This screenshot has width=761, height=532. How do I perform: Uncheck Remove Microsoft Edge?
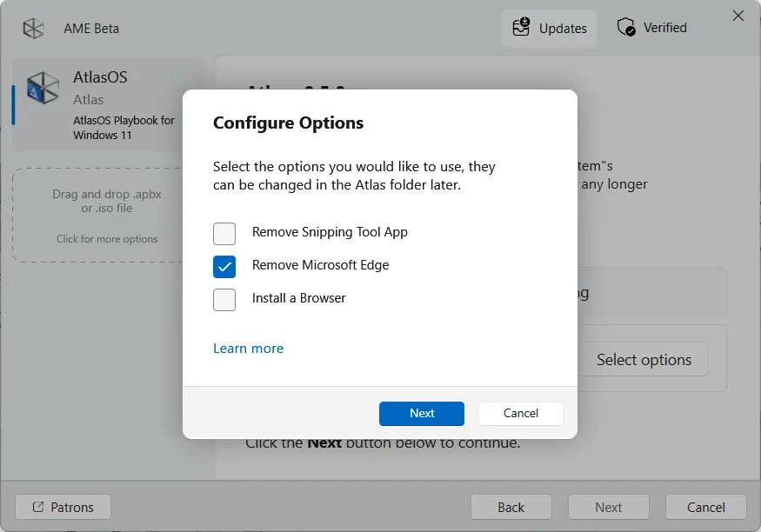click(224, 266)
